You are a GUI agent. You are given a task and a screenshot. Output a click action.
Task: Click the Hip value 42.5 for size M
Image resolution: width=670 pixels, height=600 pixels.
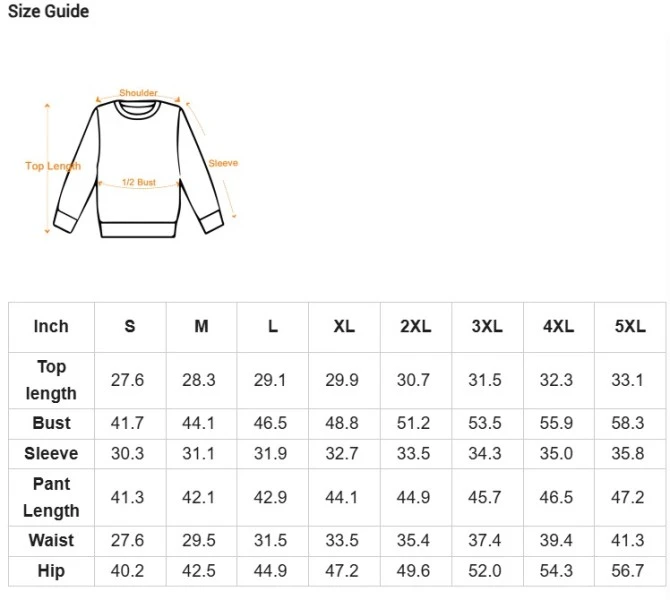(199, 571)
